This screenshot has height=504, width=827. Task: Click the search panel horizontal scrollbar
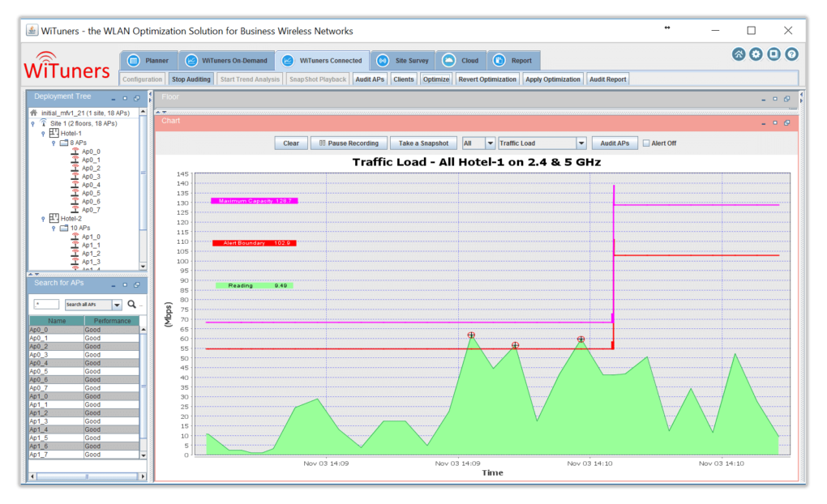click(88, 476)
